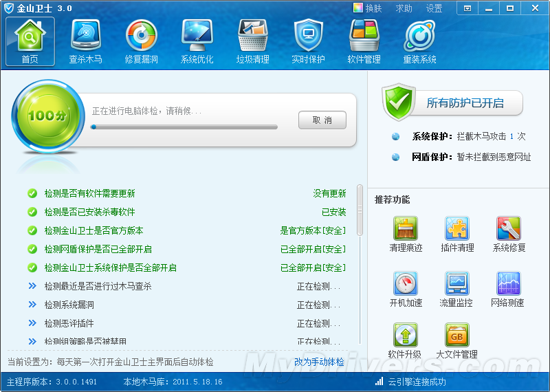Click arrow icon beside 检测恶评插件
The image size is (550, 392).
tap(32, 323)
